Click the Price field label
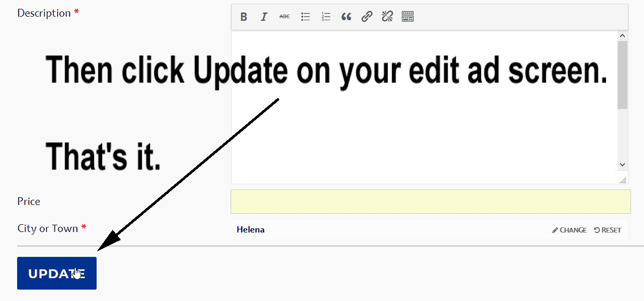 coord(29,201)
